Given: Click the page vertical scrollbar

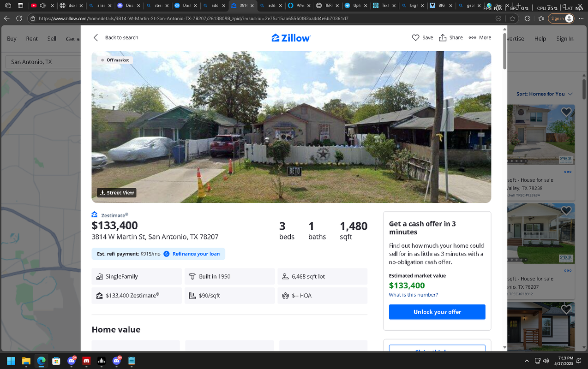Looking at the screenshot, I should click(x=504, y=187).
